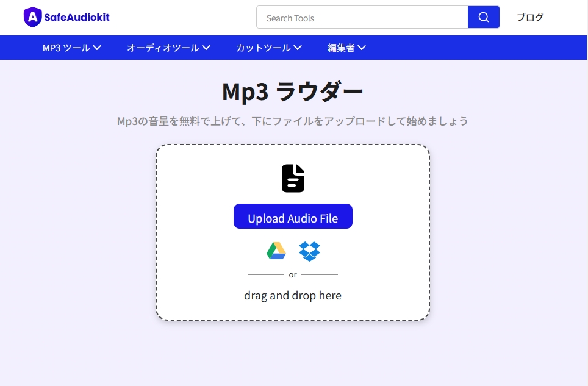This screenshot has width=588, height=386.
Task: Open Dropbox file picker via its icon
Action: tap(309, 251)
